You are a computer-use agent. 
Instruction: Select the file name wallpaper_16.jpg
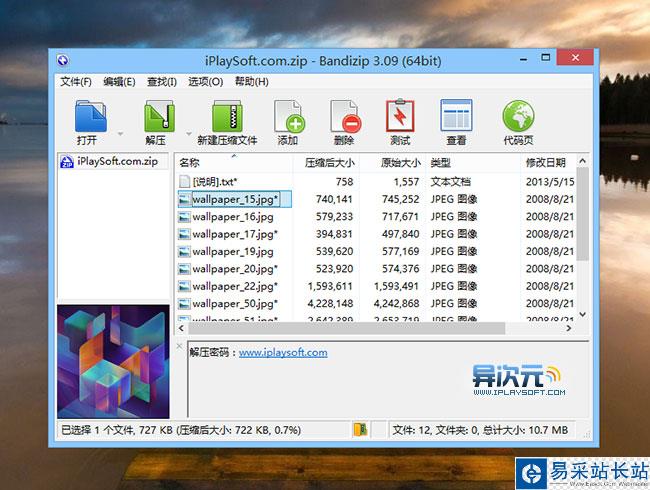(233, 217)
